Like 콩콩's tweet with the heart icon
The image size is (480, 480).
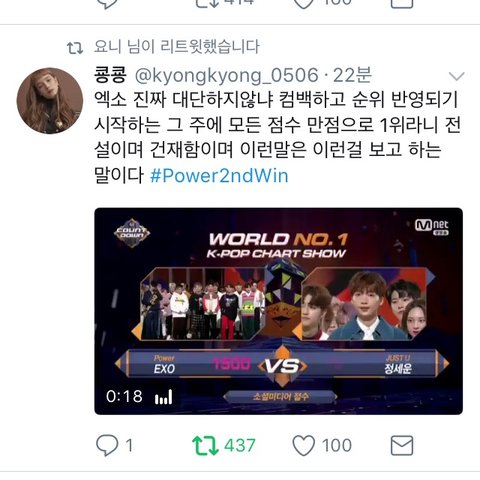[x=303, y=446]
